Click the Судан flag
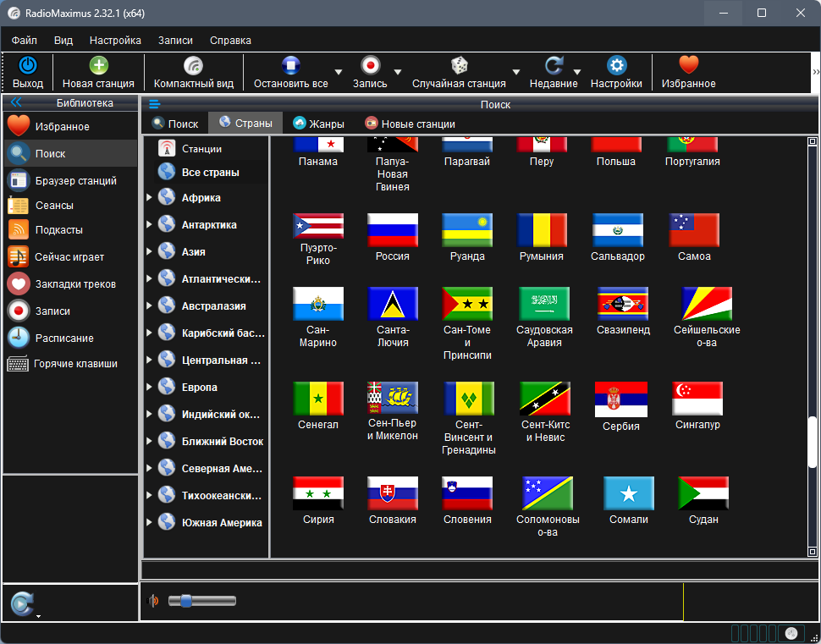 (703, 493)
